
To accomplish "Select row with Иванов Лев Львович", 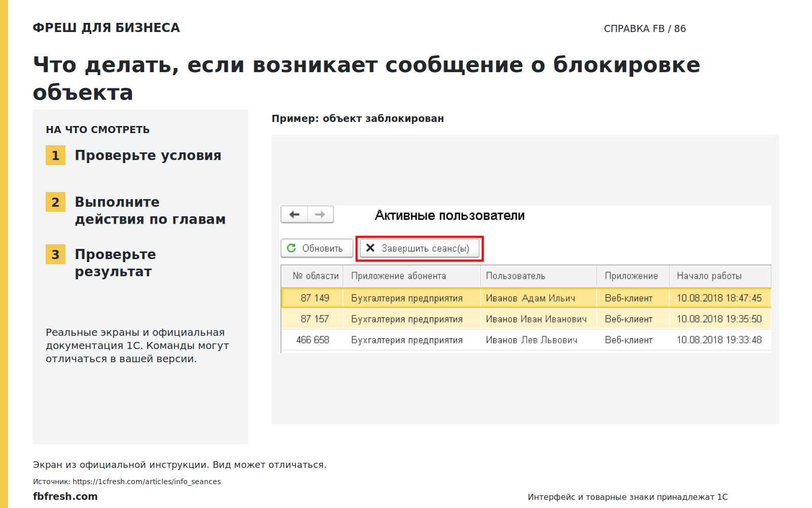I will point(526,340).
